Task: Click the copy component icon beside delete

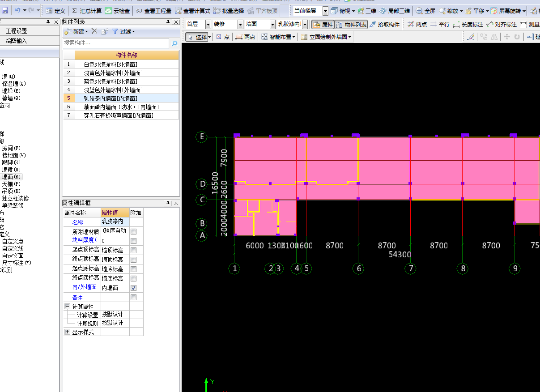Action: (x=105, y=31)
